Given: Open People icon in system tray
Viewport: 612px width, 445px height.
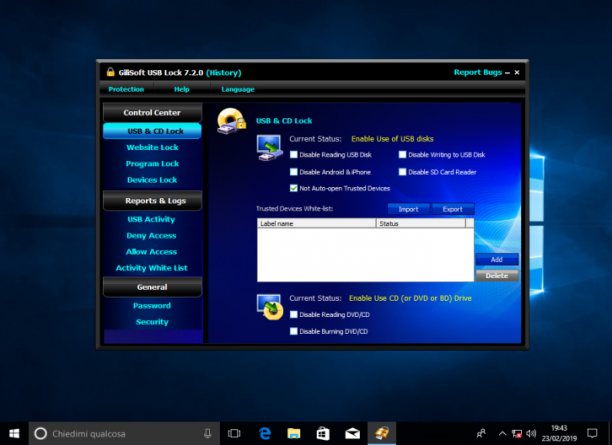Looking at the screenshot, I should pyautogui.click(x=481, y=433).
